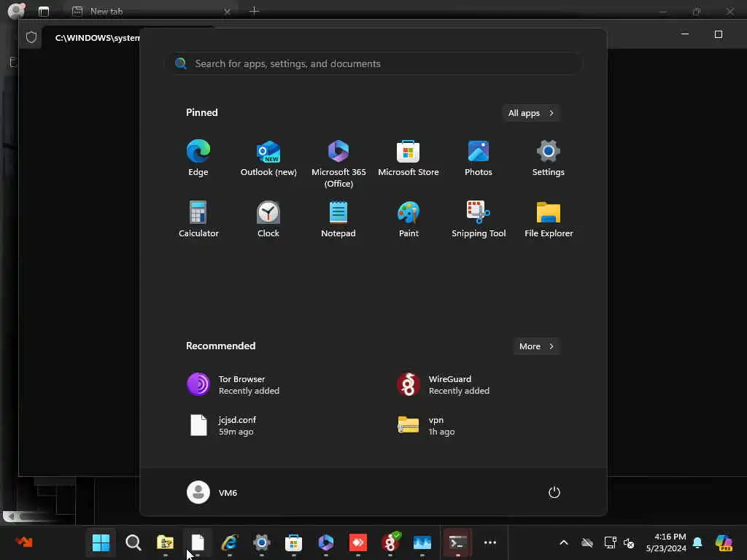Add a new browser tab

[x=254, y=11]
